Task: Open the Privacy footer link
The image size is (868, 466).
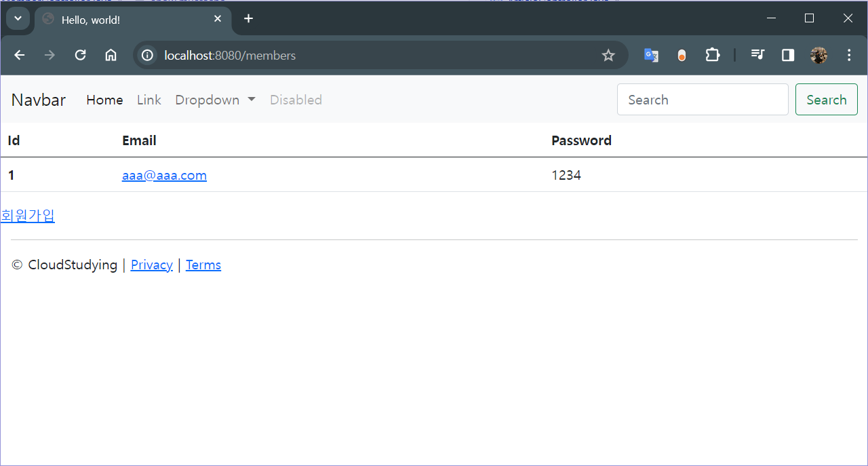Action: coord(151,265)
